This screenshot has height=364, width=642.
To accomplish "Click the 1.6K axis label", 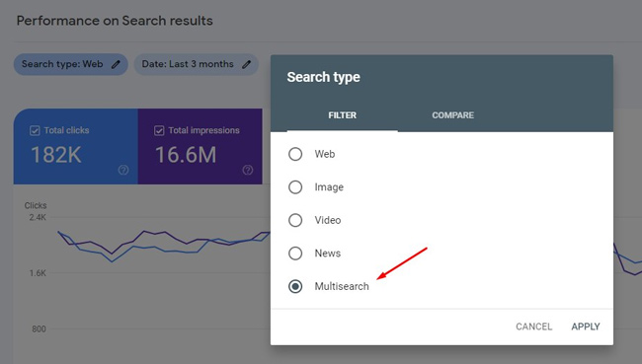I will coord(38,273).
